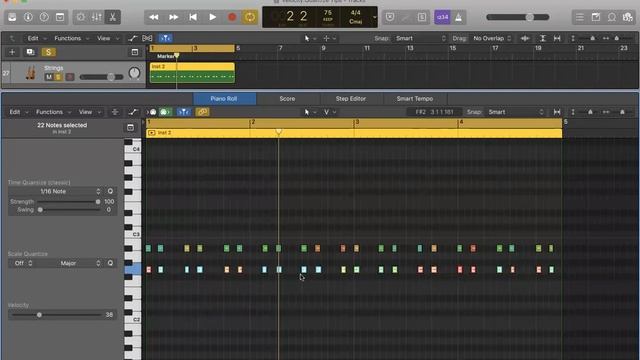Open the Loop Browser button

pos(612,17)
